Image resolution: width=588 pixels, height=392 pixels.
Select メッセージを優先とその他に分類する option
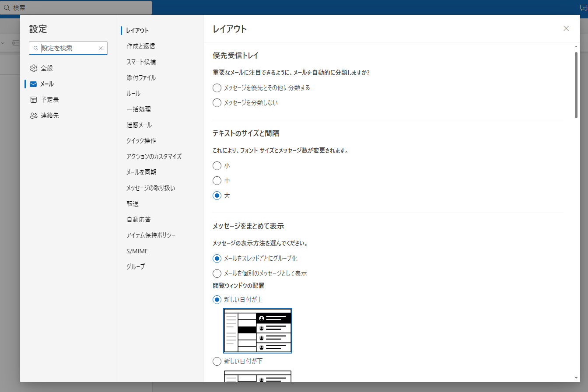pyautogui.click(x=217, y=88)
